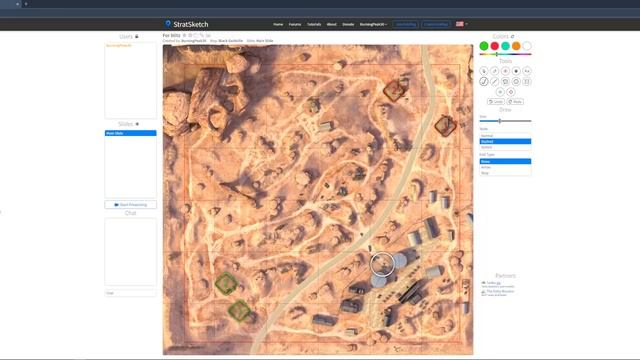Select the circle shape tool
The image size is (640, 360).
[516, 82]
